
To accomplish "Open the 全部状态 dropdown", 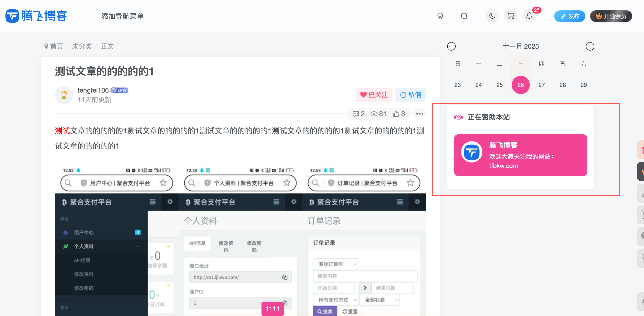I will pyautogui.click(x=379, y=300).
